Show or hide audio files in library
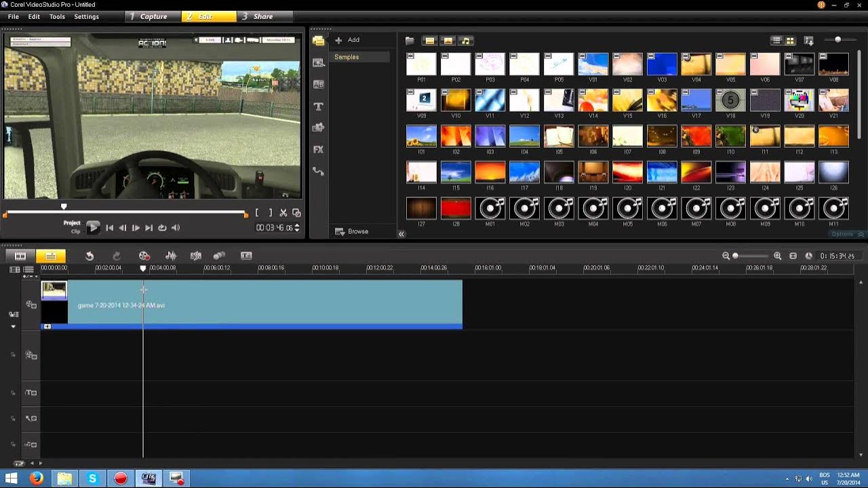 pos(466,41)
